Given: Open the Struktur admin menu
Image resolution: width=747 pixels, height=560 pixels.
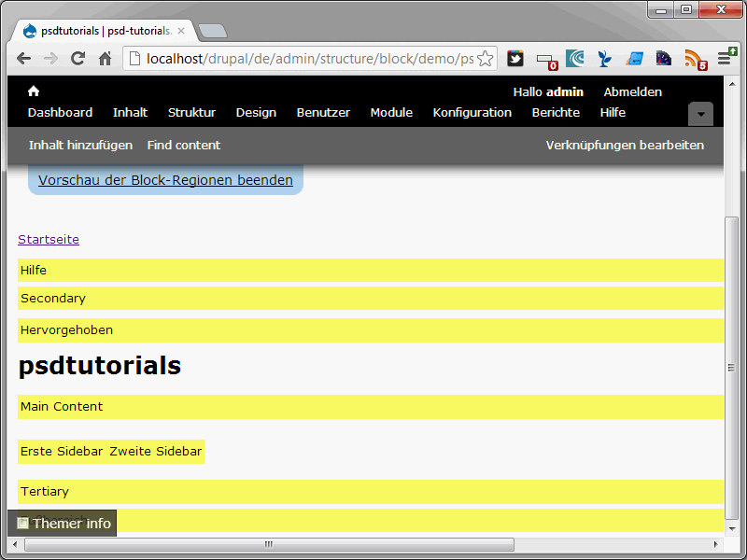Looking at the screenshot, I should pos(191,113).
